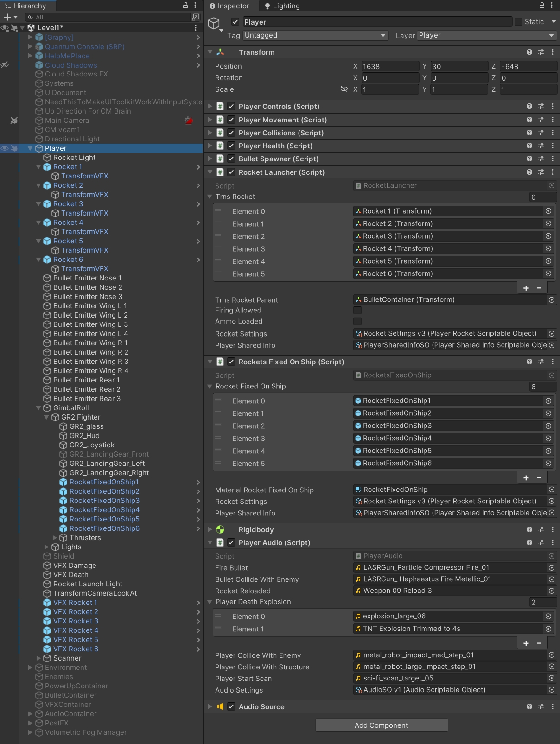Open Transform component help reference

529,52
